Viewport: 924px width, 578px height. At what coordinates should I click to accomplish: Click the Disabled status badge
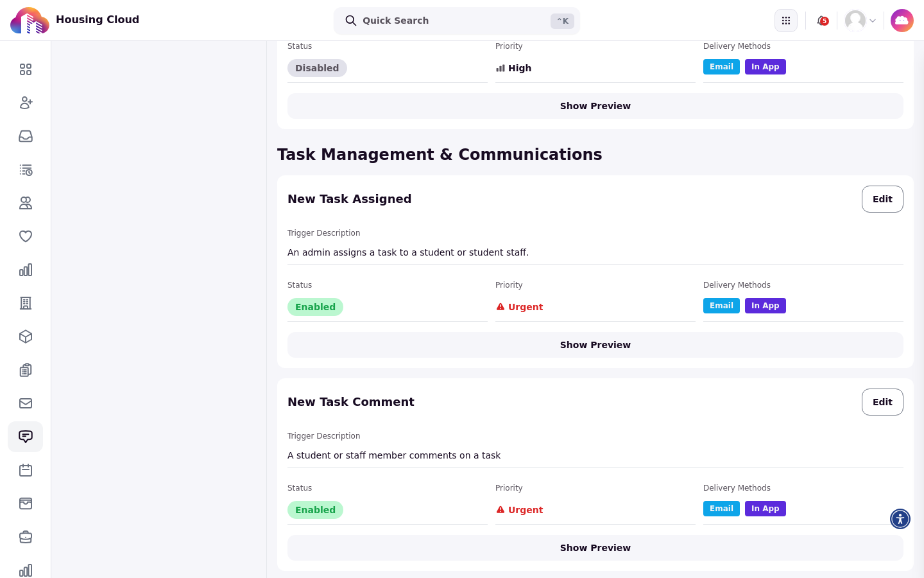(x=317, y=68)
